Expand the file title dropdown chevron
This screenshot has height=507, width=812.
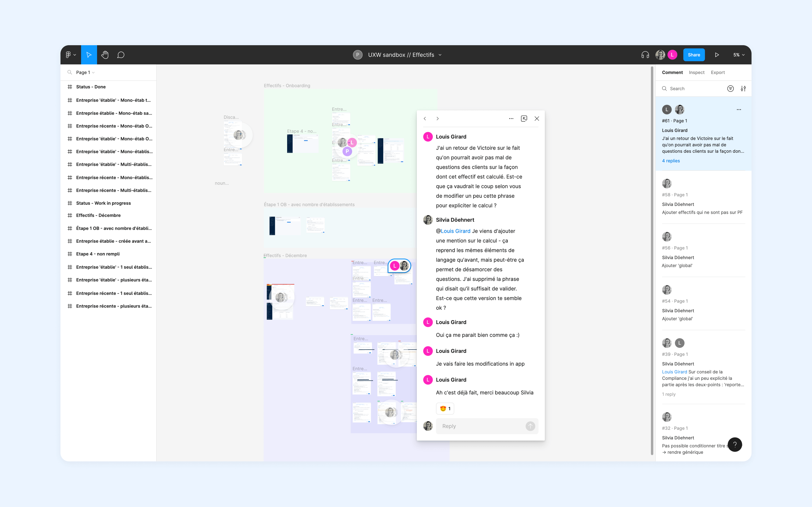click(x=440, y=55)
